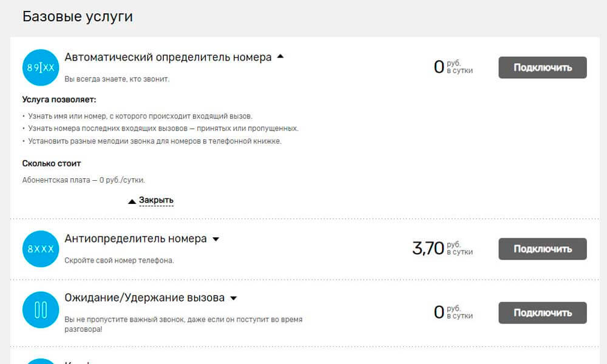
Task: Click the Закрыть link to collapse details
Action: point(156,200)
